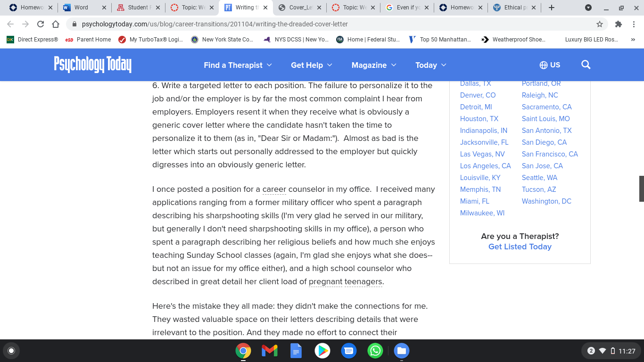Go to the browser home icon

click(56, 24)
